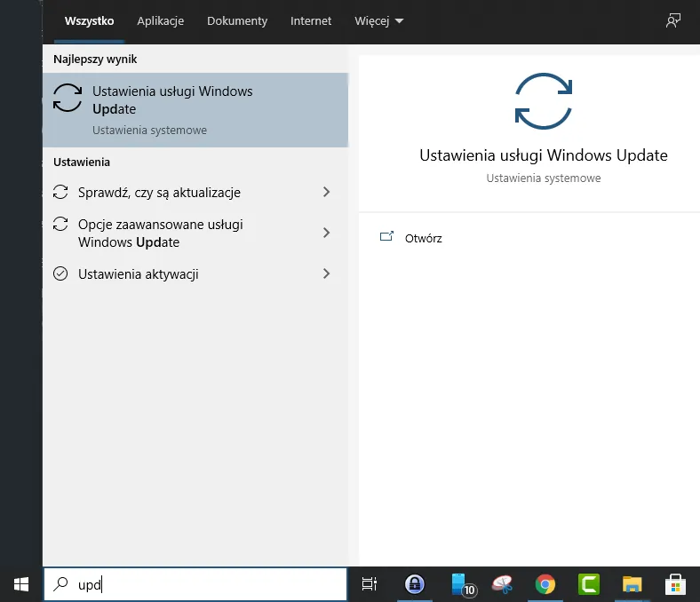This screenshot has height=602, width=700.
Task: Open Microsoft Store from the taskbar
Action: pos(675,583)
